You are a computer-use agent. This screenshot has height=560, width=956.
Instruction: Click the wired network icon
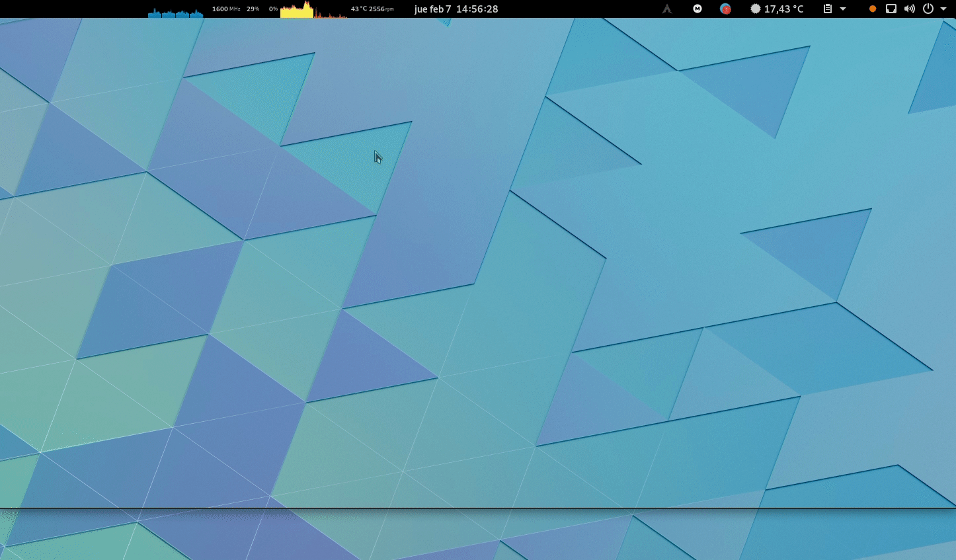(x=891, y=9)
